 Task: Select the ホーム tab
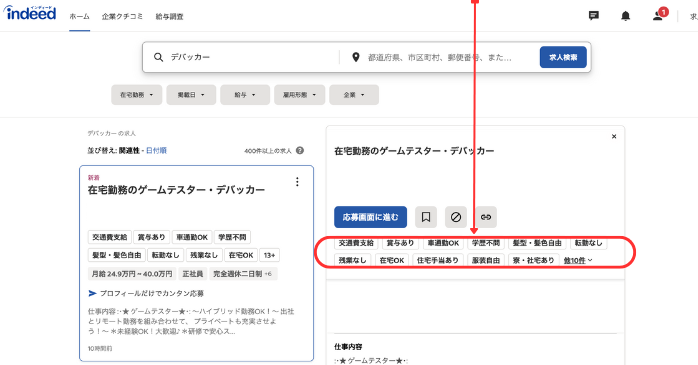(79, 16)
